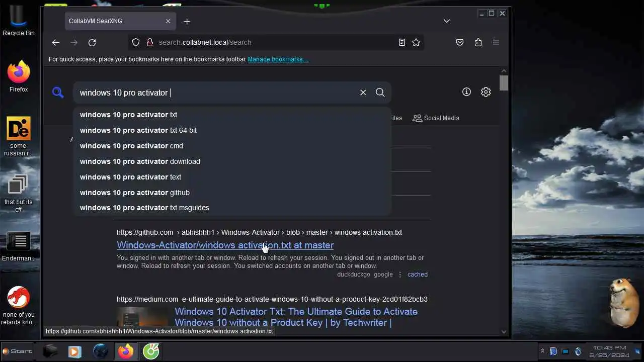Open the Firefox hamburger menu
This screenshot has height=362, width=644.
pos(496,43)
